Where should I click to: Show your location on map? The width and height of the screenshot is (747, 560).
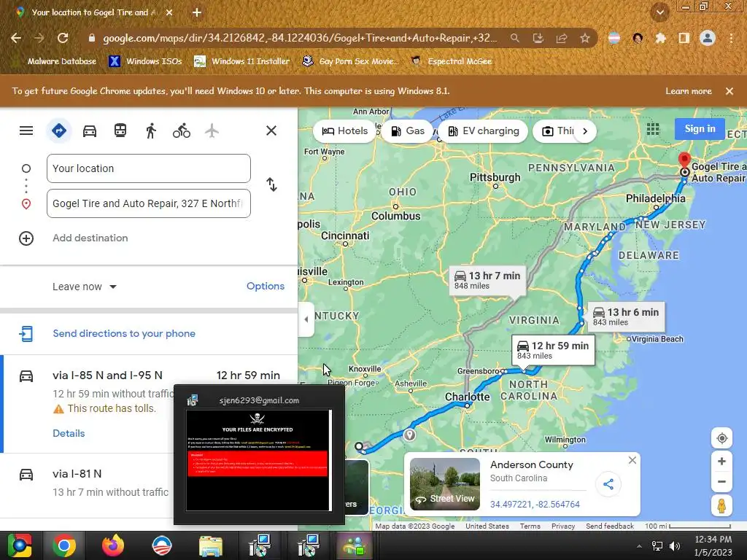pyautogui.click(x=721, y=438)
